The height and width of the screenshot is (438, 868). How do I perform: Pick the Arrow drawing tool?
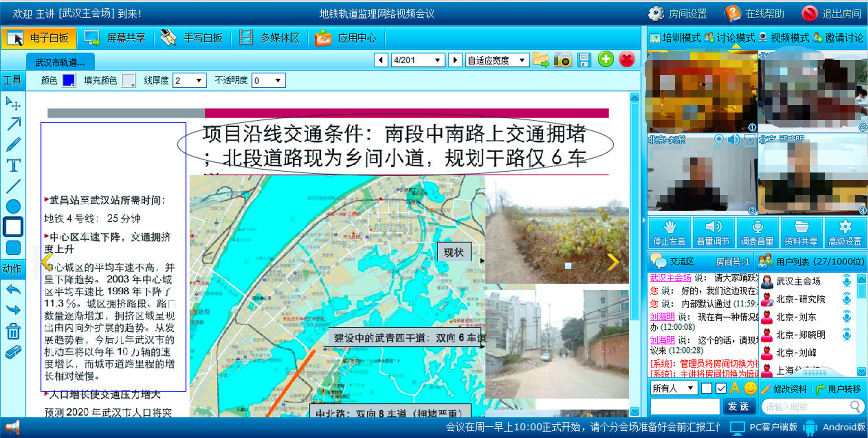point(13,124)
